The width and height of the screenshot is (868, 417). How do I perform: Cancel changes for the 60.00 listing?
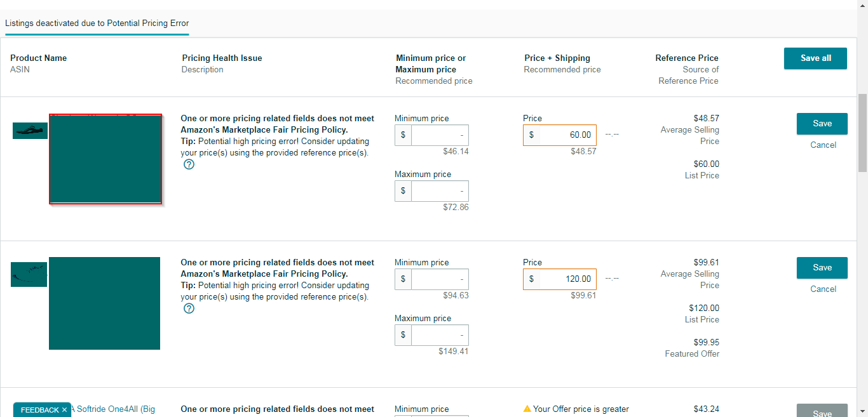[823, 145]
